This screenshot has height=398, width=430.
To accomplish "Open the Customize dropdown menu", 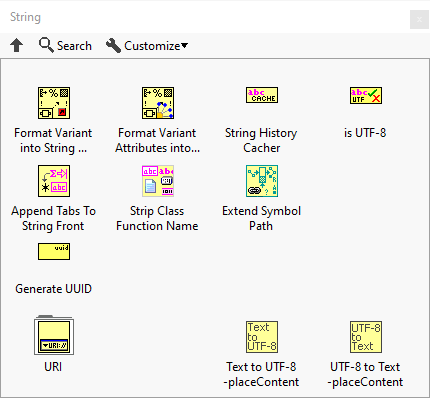I will click(x=147, y=45).
